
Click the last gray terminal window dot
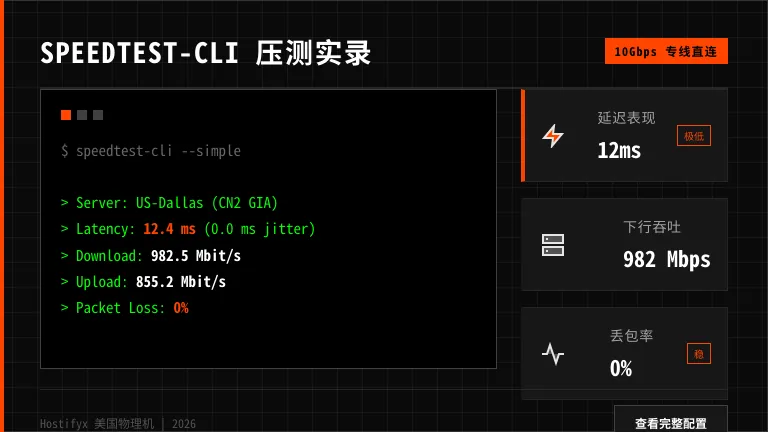(98, 115)
